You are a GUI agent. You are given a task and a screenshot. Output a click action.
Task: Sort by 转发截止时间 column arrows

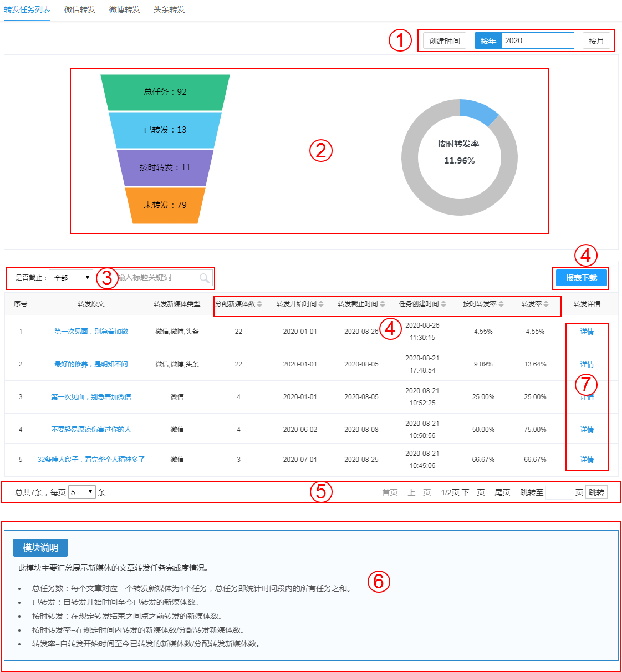(x=383, y=304)
